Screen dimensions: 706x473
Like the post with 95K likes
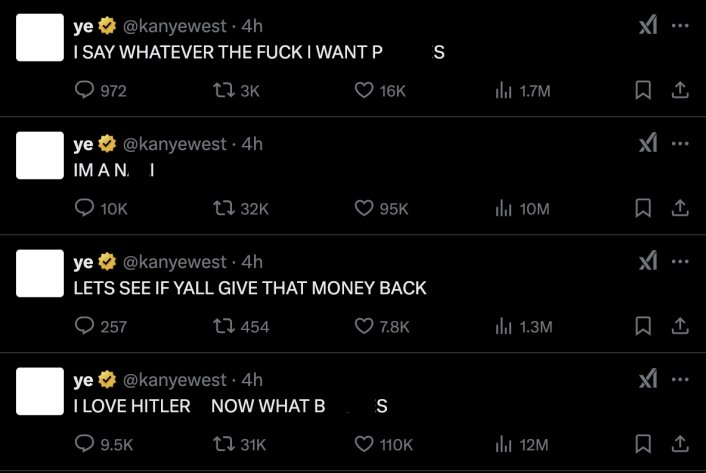[x=365, y=208]
